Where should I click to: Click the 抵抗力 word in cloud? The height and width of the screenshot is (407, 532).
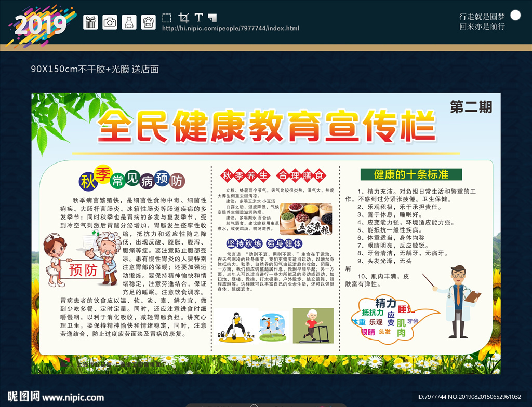[x=373, y=313]
